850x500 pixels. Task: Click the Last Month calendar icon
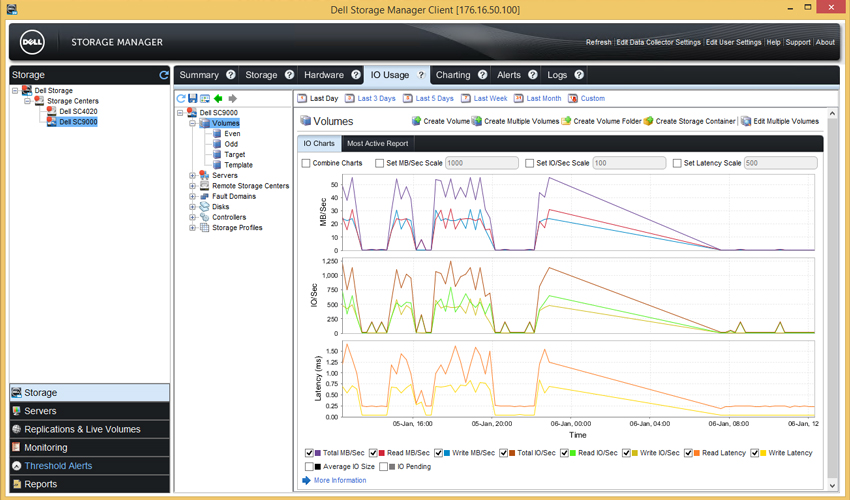(x=519, y=98)
